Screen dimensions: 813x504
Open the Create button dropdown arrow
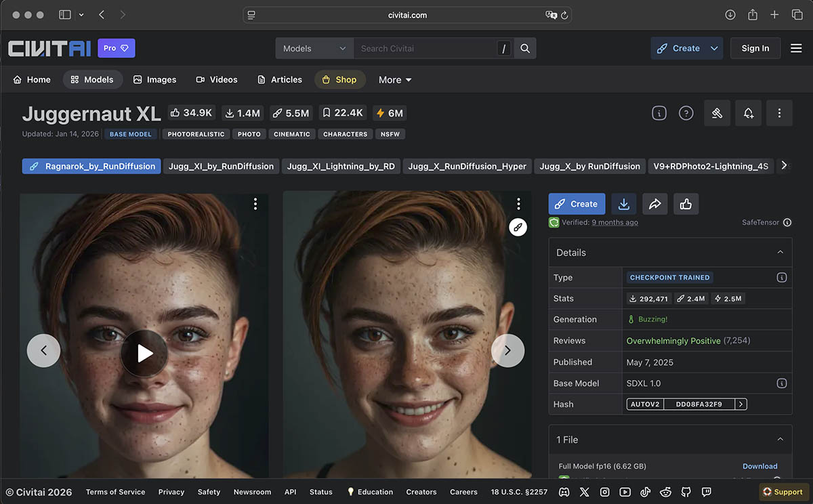point(714,49)
